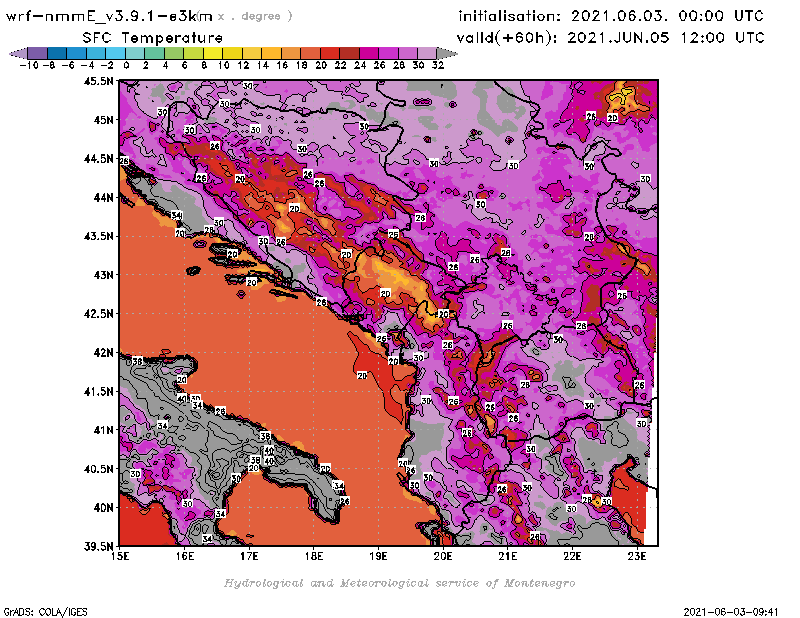Click the '40.5N' latitude axis label

[98, 469]
